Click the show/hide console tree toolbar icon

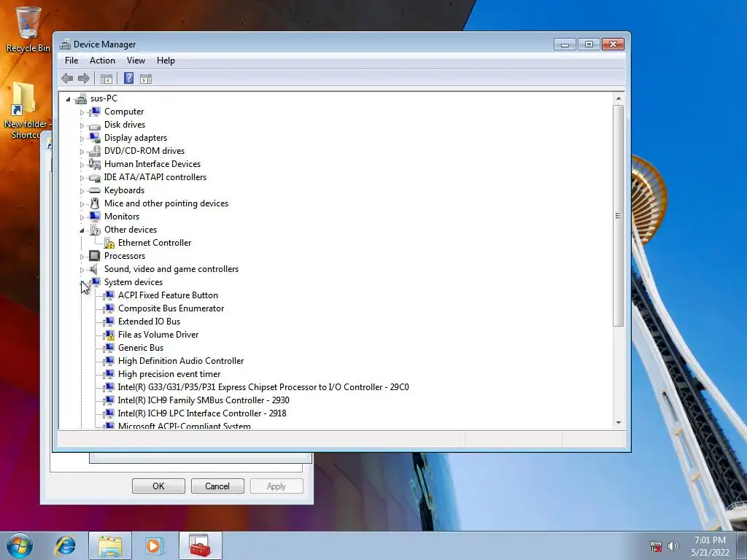click(107, 79)
